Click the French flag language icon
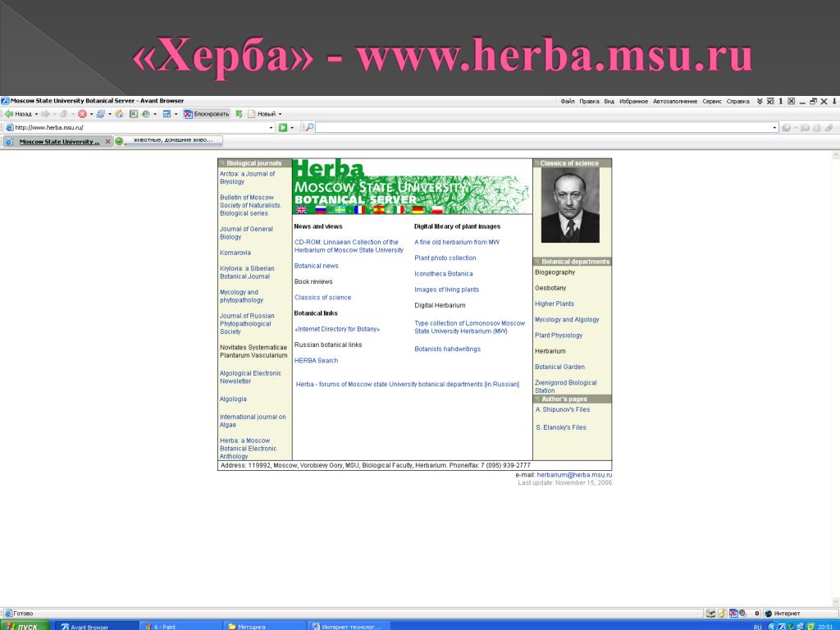The image size is (840, 630). point(359,209)
